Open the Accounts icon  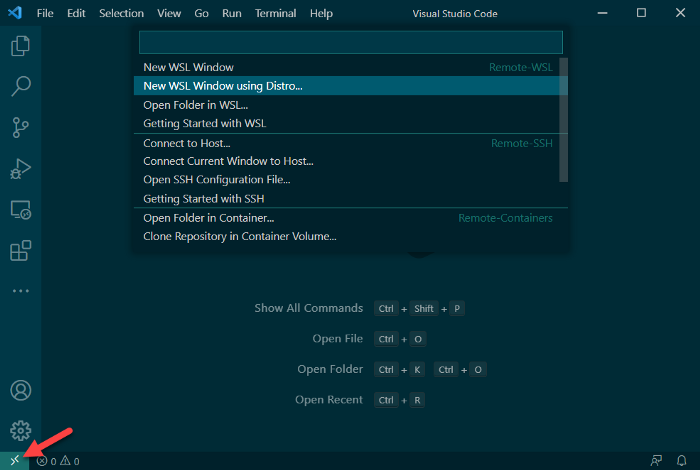click(20, 390)
